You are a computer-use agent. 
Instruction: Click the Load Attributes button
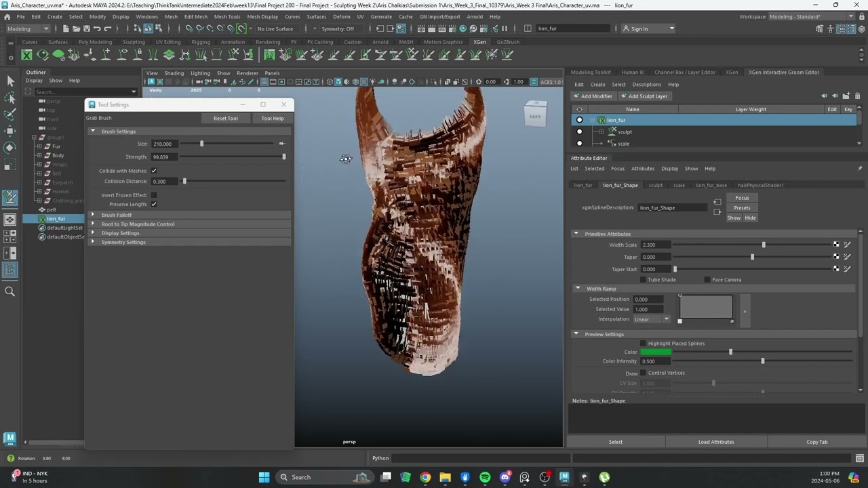716,442
